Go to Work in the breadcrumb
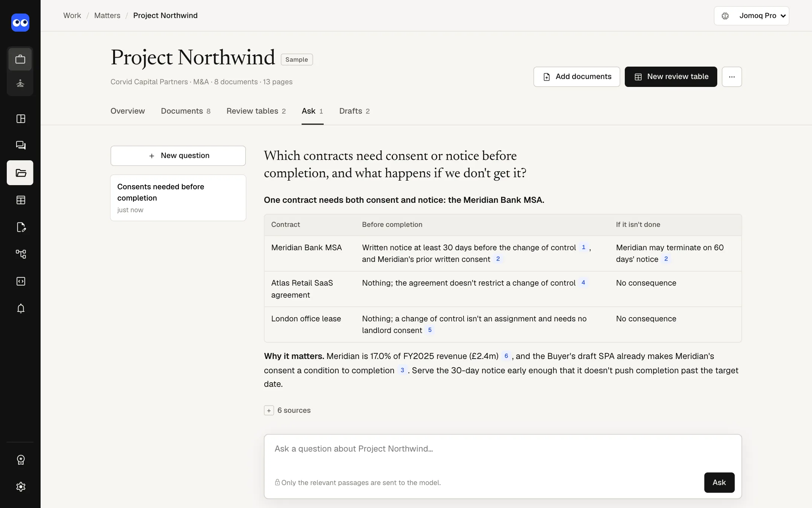 click(x=72, y=15)
